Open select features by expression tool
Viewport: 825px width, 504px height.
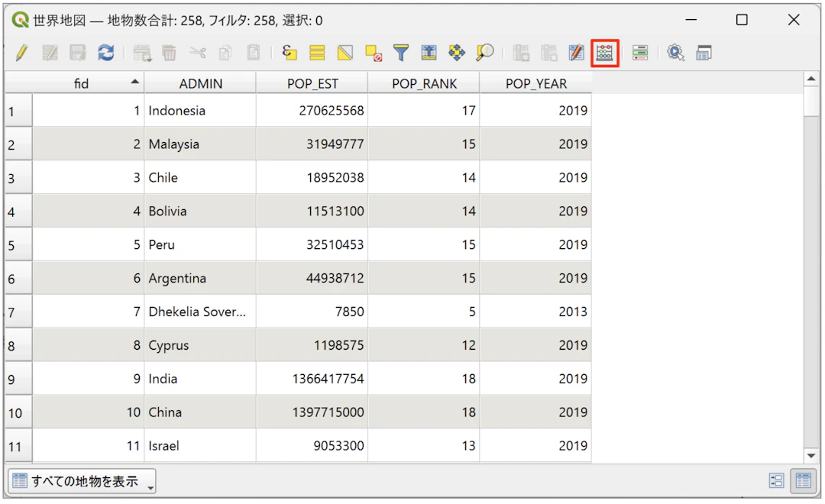290,53
